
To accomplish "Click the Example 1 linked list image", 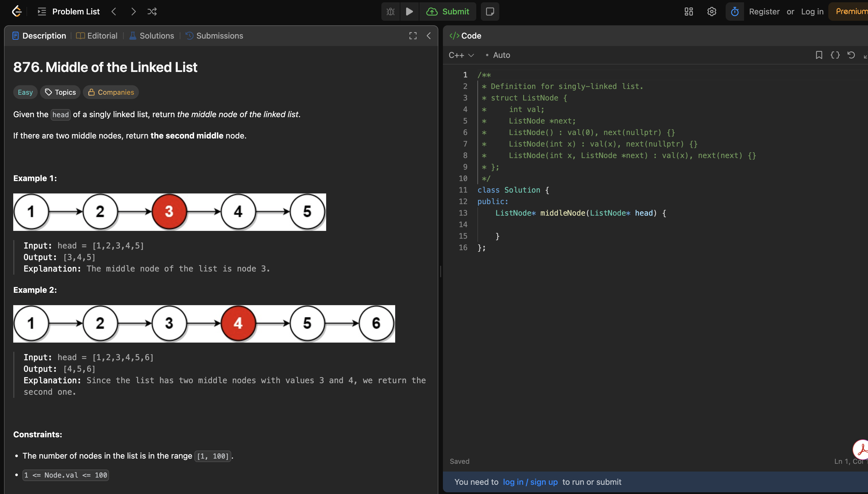I will pyautogui.click(x=169, y=212).
